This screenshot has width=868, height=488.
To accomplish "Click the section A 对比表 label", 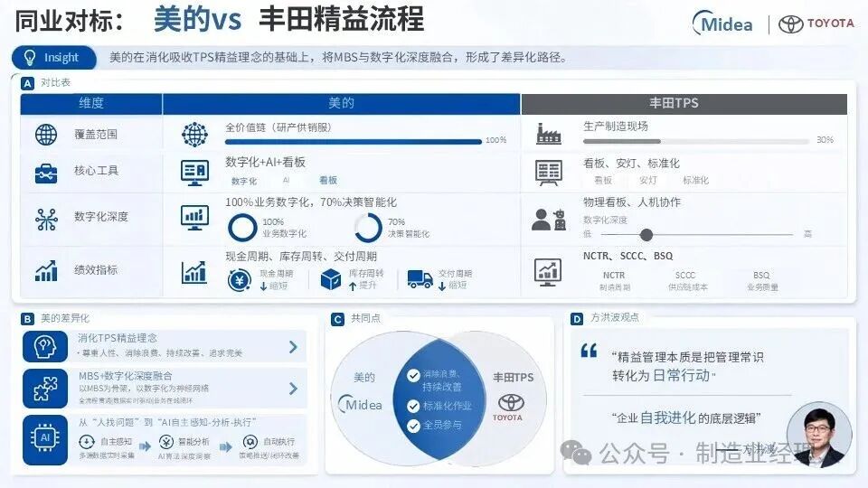I will [x=46, y=83].
